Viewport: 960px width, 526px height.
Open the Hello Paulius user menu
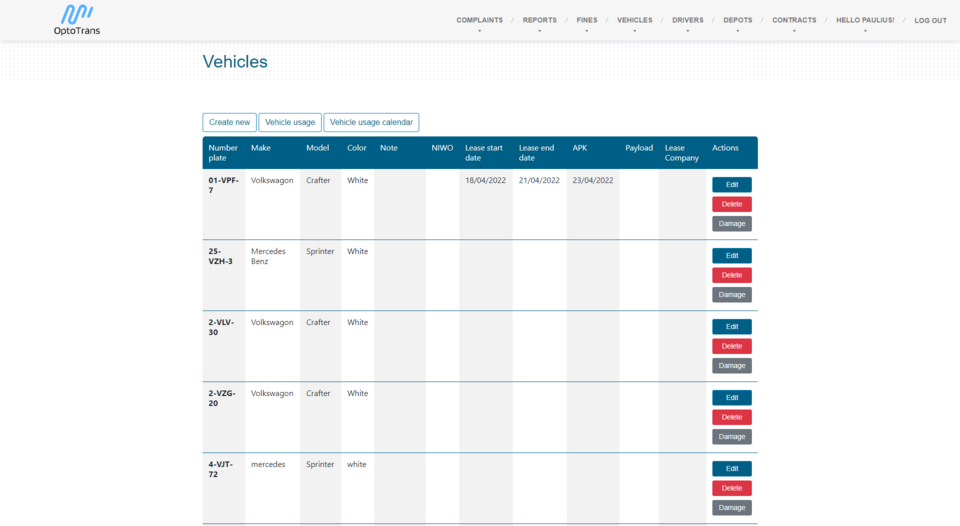click(x=865, y=20)
